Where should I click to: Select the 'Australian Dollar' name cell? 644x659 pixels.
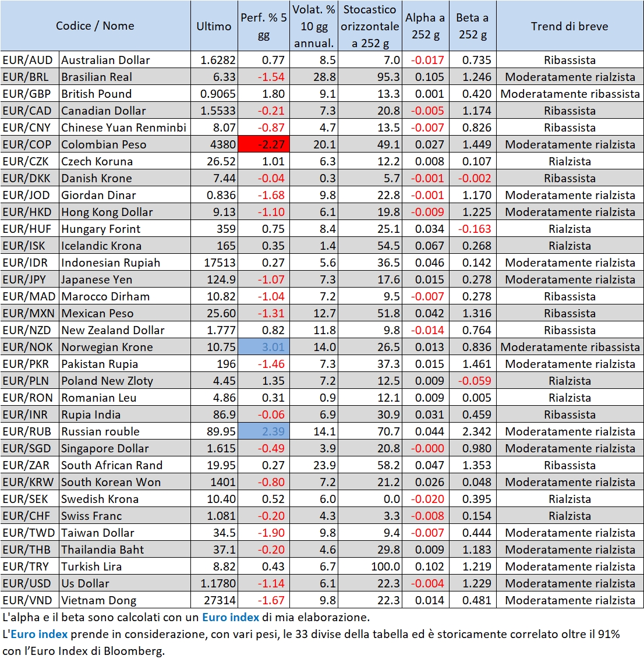coord(125,60)
